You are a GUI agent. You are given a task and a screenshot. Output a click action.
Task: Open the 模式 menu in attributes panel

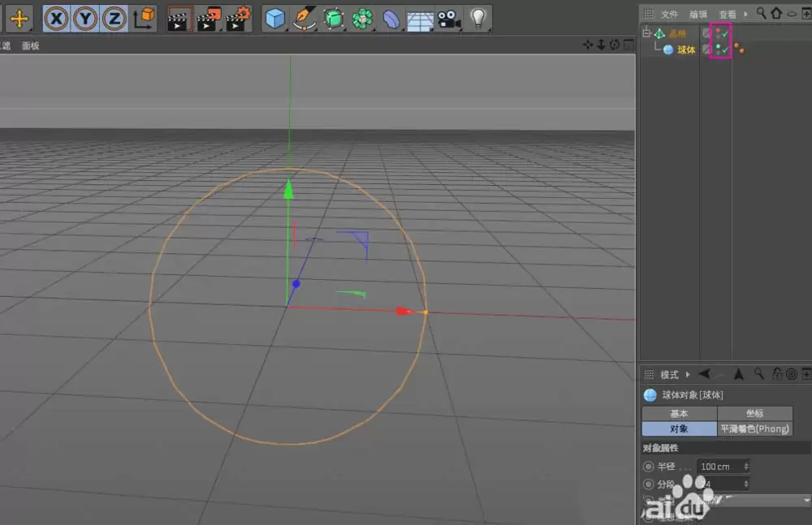point(668,374)
